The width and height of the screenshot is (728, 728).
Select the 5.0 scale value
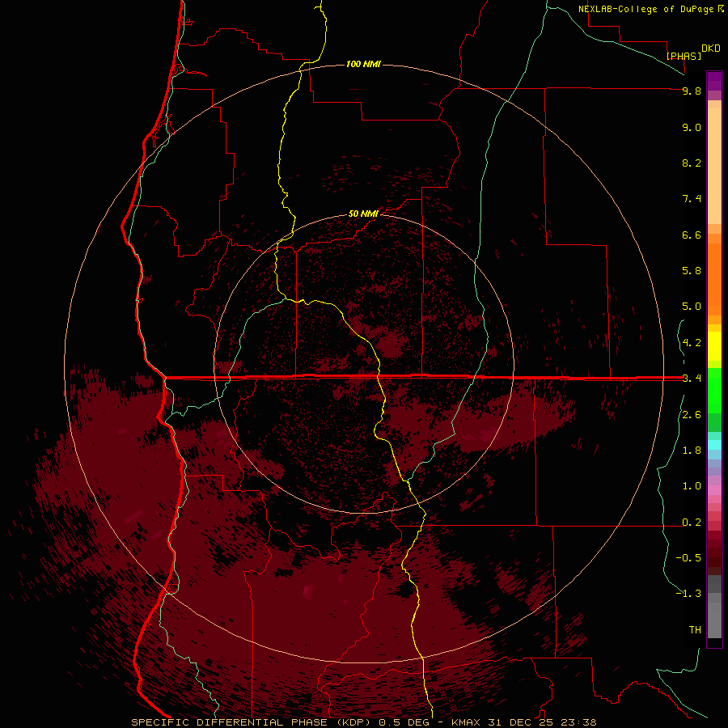click(692, 307)
